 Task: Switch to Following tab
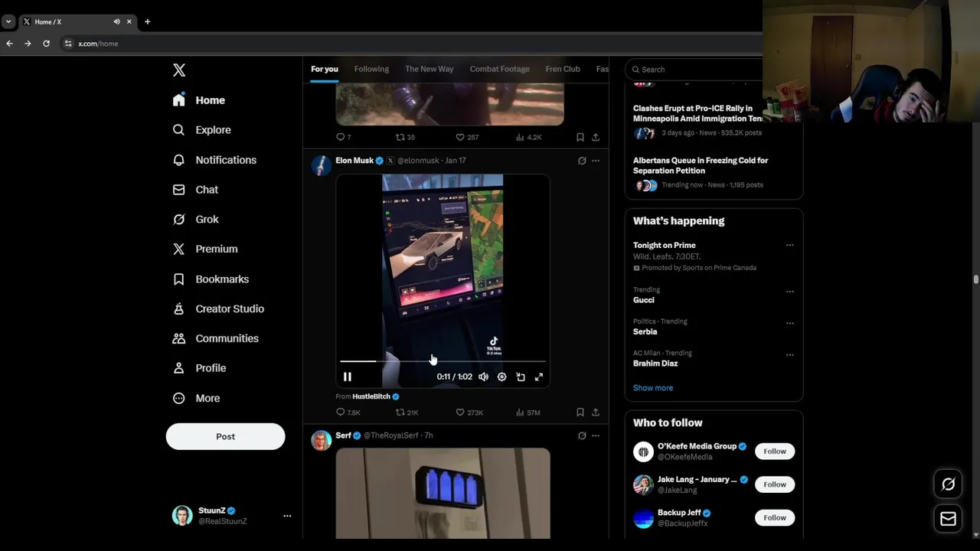point(371,69)
